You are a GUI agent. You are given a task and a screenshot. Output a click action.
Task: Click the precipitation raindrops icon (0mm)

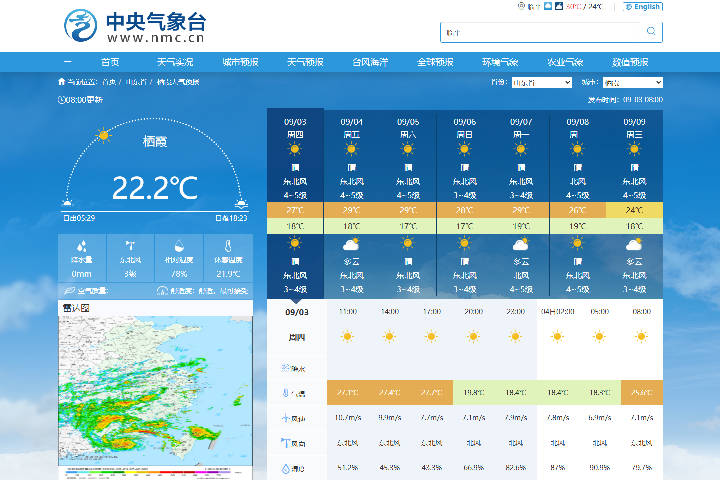(82, 246)
